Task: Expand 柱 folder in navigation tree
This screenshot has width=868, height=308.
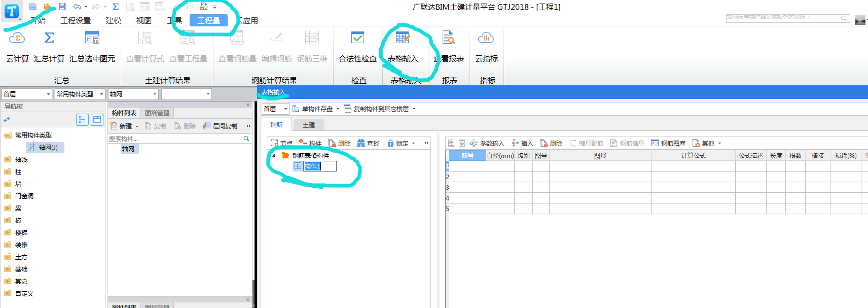Action: click(x=8, y=172)
